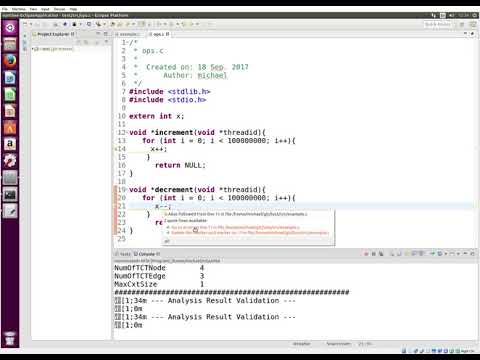Screen dimensions: 480x360
Task: Open the Help menu
Action: (x=74, y=9)
